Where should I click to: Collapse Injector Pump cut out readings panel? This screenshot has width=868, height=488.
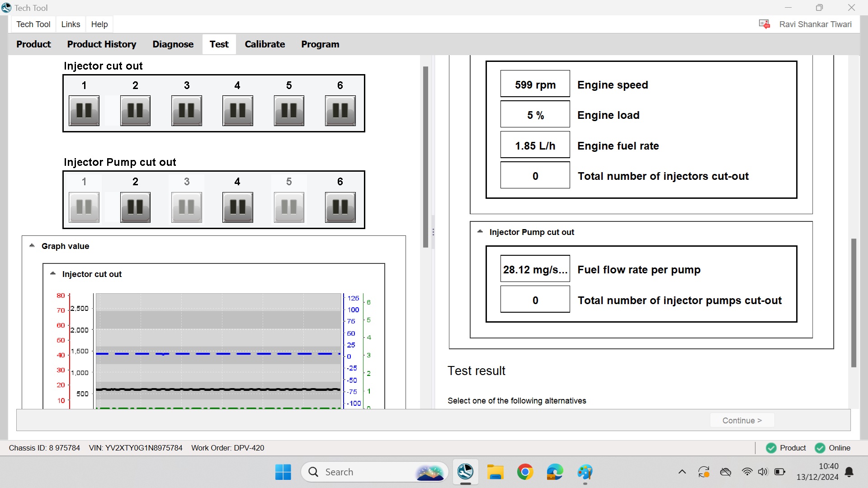[480, 232]
